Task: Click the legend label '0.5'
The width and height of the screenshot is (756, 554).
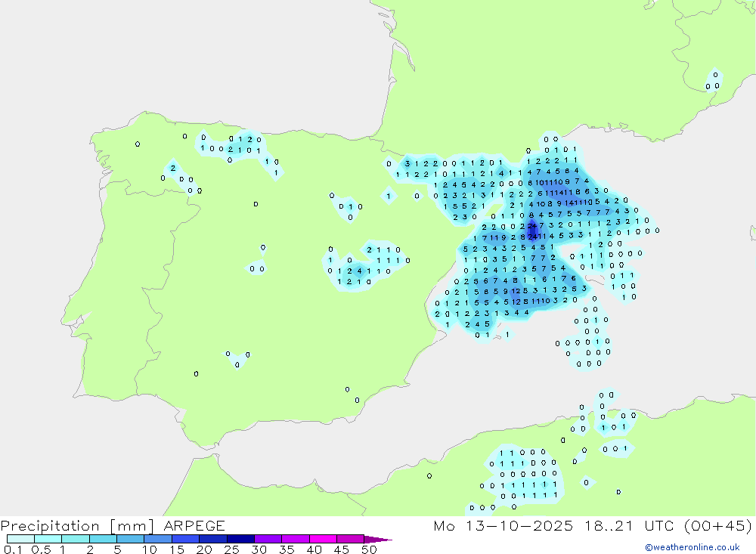Action: pyautogui.click(x=41, y=549)
